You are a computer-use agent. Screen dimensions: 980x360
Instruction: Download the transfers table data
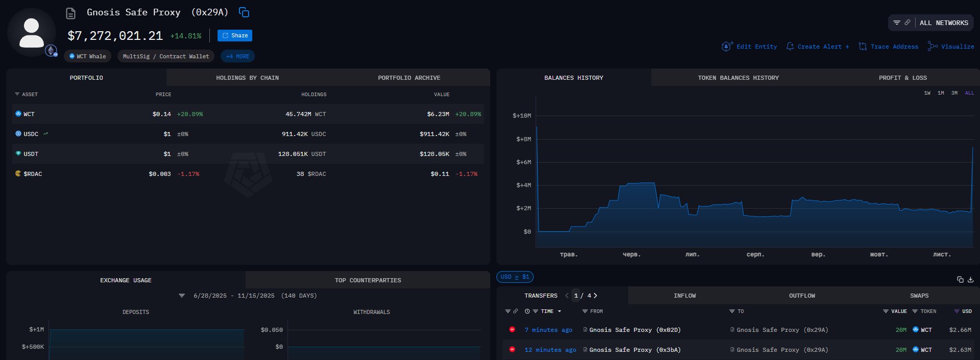(x=970, y=280)
